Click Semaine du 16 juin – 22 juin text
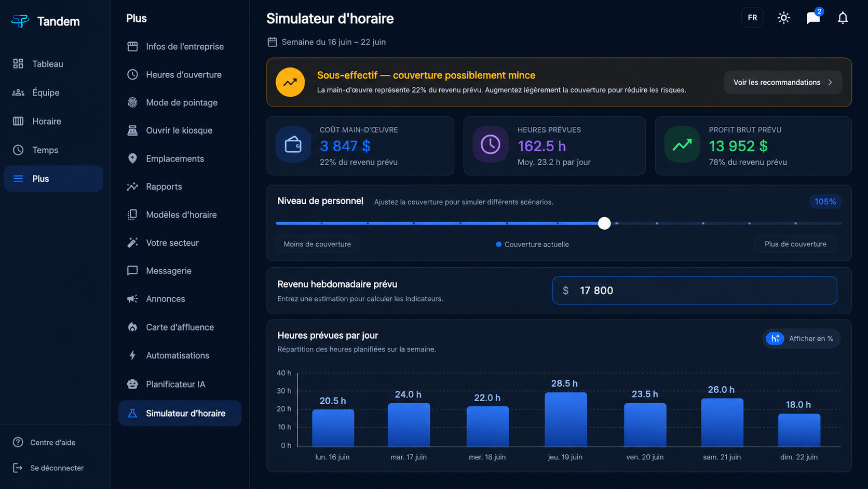Image resolution: width=868 pixels, height=489 pixels. pyautogui.click(x=334, y=42)
